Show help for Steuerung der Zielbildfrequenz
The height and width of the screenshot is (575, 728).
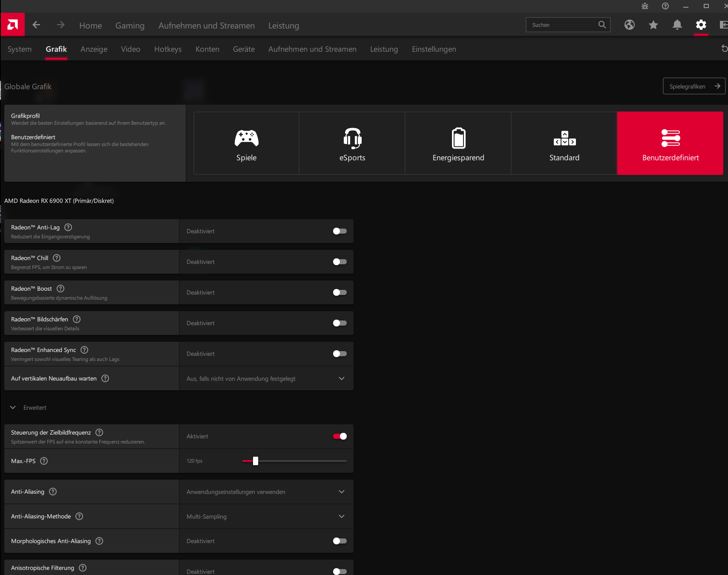pyautogui.click(x=99, y=432)
